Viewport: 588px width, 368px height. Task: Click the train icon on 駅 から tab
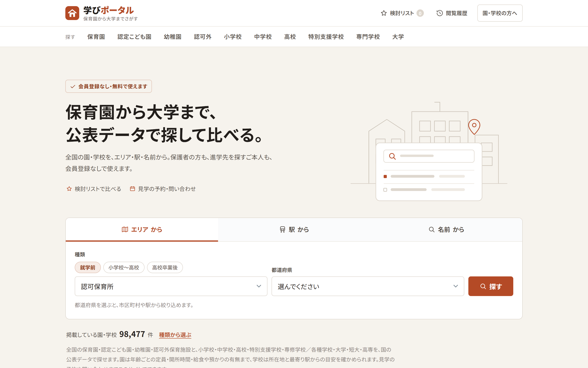pos(282,230)
